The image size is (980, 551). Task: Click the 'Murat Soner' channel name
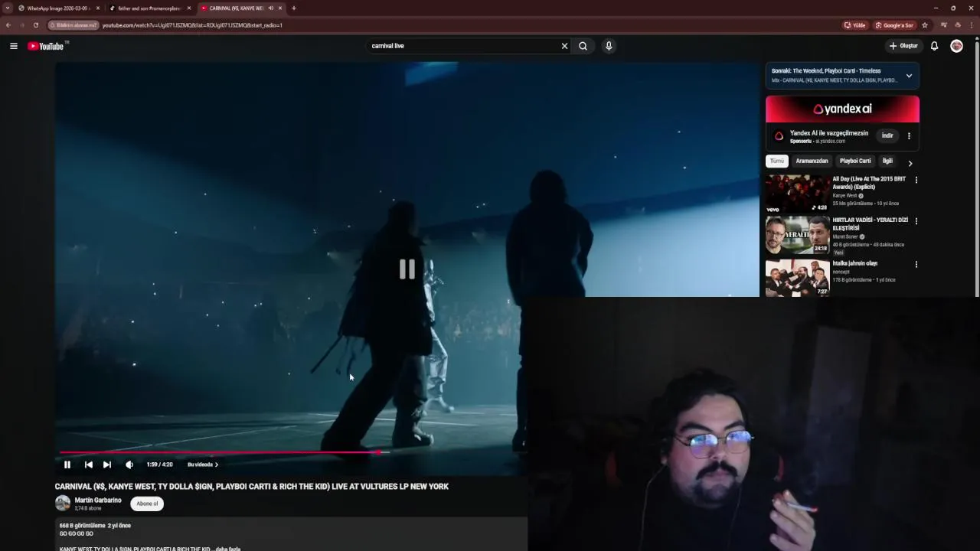coord(845,236)
